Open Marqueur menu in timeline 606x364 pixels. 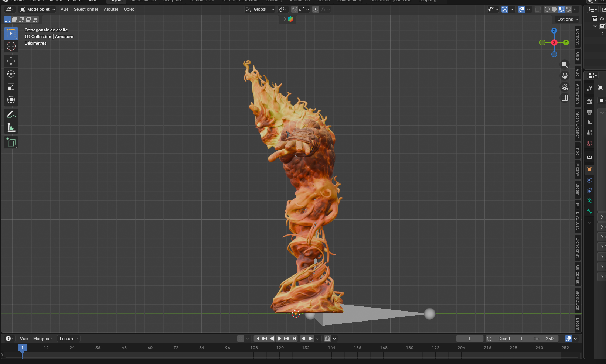[42, 339]
